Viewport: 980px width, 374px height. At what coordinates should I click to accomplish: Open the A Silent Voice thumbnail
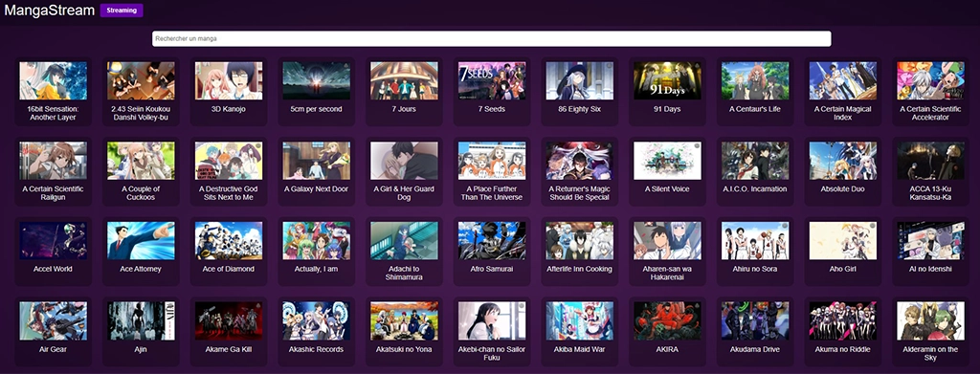click(x=667, y=161)
